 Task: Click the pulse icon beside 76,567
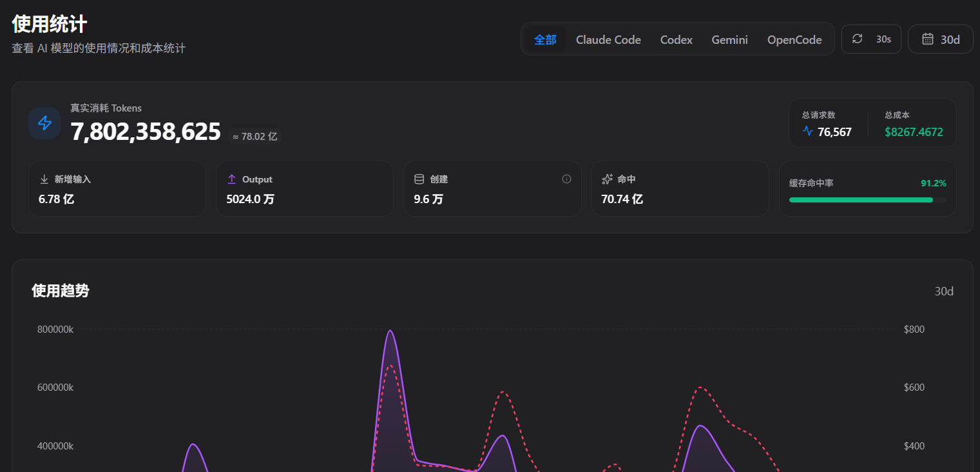(x=808, y=132)
